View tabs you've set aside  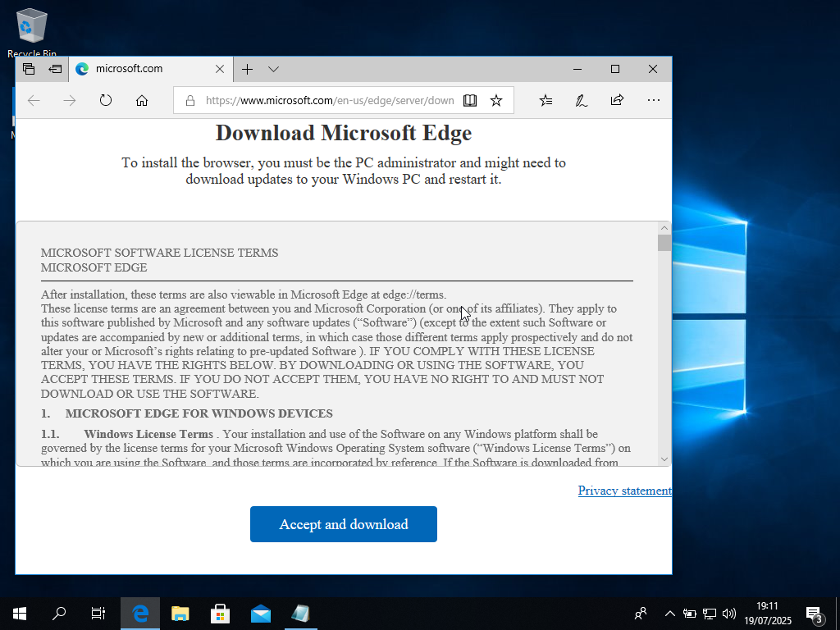coord(53,69)
